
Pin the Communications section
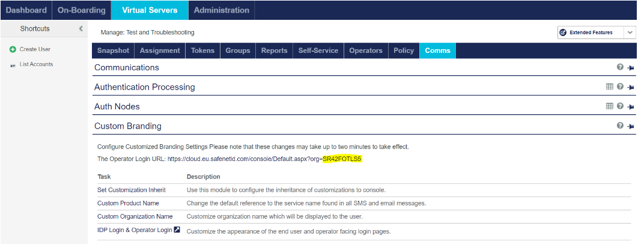coord(630,68)
